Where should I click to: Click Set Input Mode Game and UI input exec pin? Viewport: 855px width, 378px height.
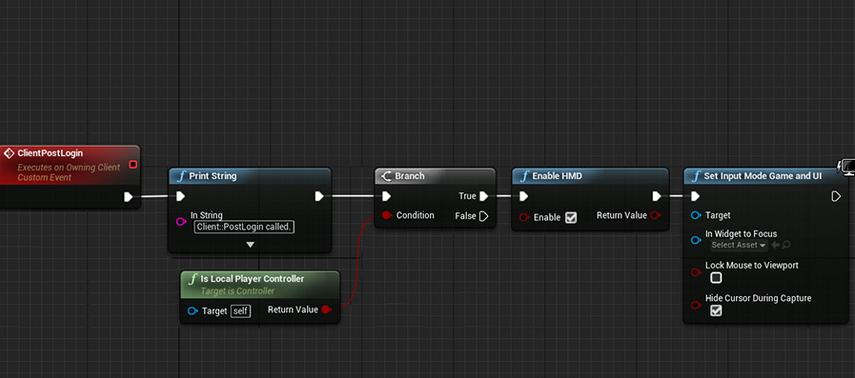coord(695,196)
